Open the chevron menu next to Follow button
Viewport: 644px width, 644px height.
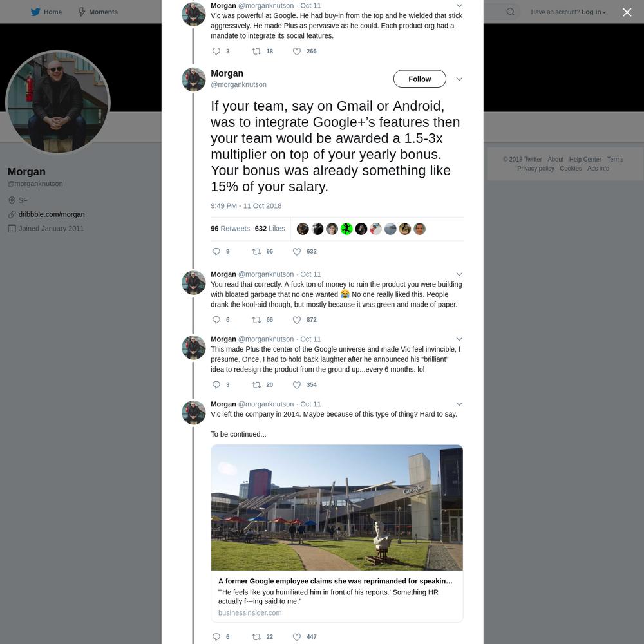click(459, 79)
